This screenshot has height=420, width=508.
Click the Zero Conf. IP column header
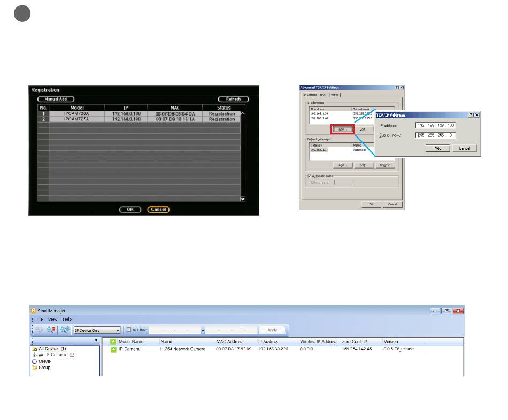pos(355,341)
